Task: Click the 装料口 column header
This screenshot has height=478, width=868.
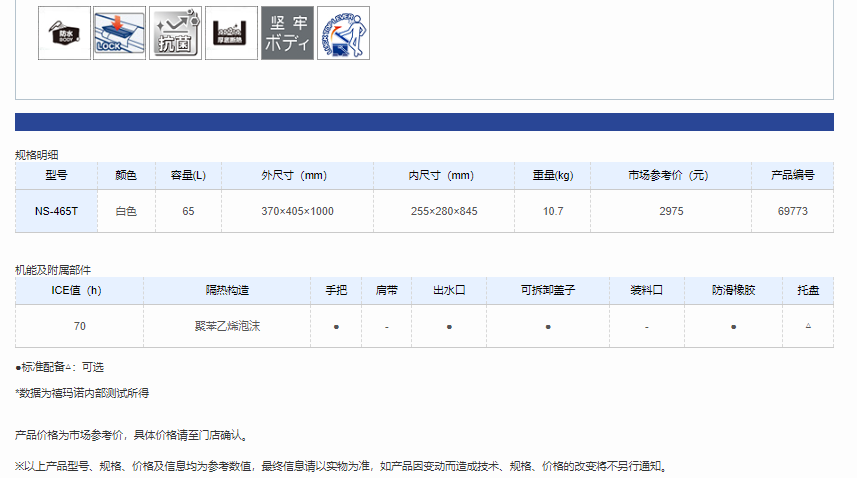Action: (x=647, y=290)
